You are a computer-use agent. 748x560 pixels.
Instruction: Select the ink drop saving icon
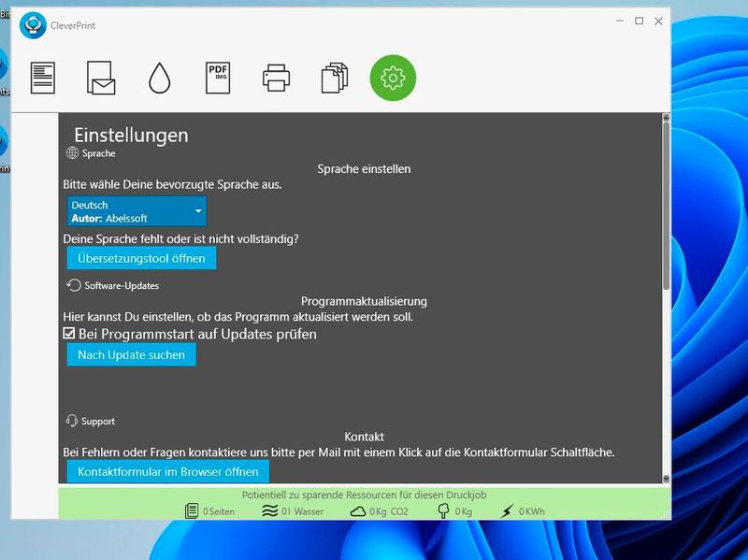click(x=159, y=78)
